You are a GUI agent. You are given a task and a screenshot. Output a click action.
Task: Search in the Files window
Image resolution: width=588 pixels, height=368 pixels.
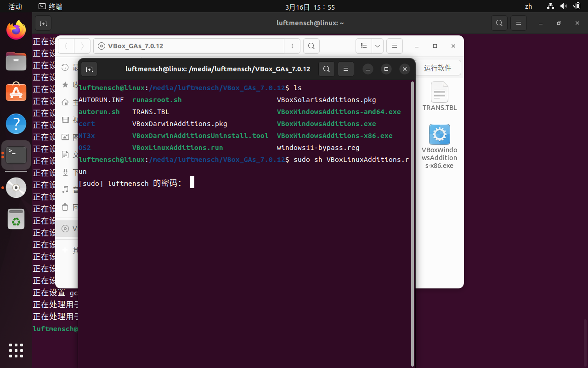pos(311,46)
